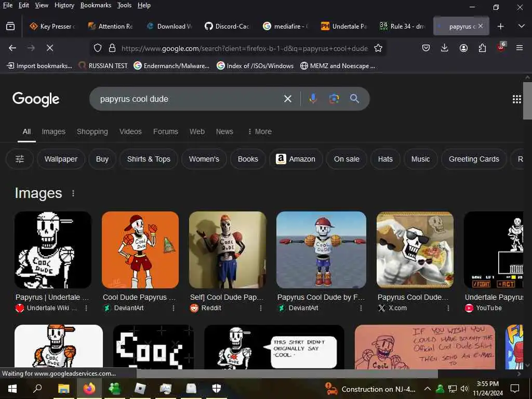This screenshot has height=399, width=532.
Task: Click the Google logo
Action: [x=36, y=99]
